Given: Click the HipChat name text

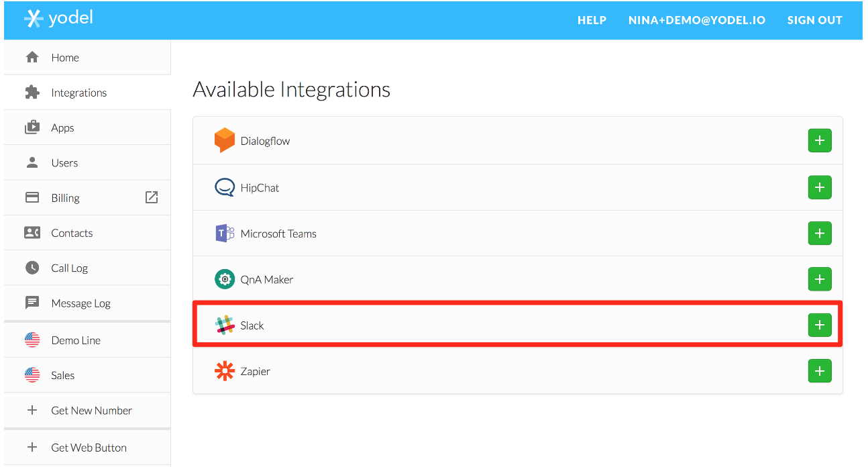Looking at the screenshot, I should pyautogui.click(x=260, y=188).
